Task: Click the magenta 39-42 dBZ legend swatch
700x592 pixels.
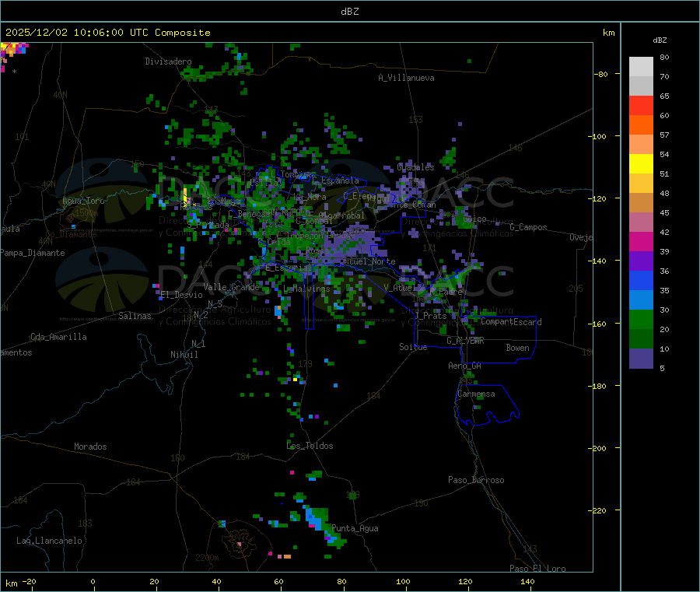Action: 641,241
